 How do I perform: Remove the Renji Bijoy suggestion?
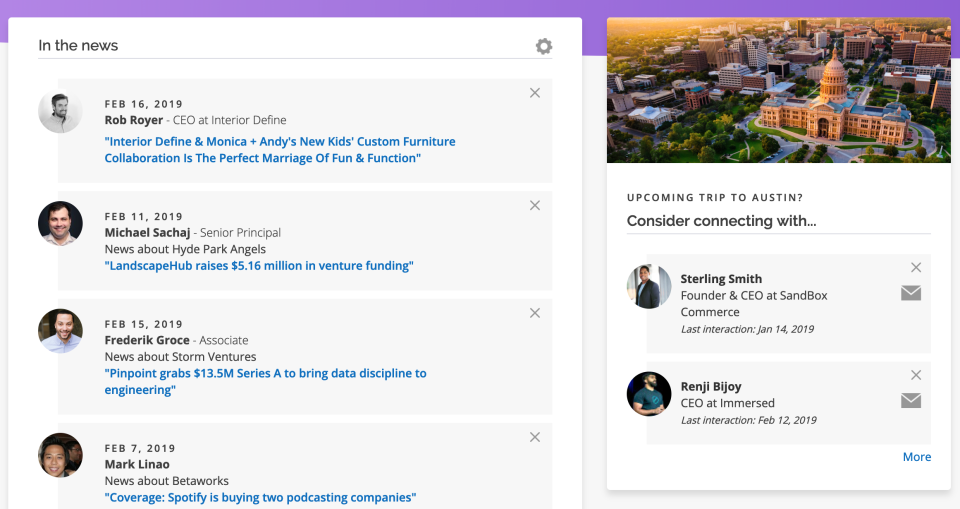click(x=916, y=375)
